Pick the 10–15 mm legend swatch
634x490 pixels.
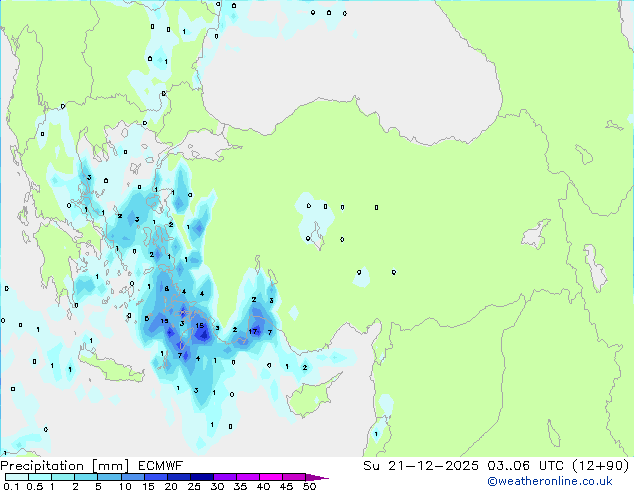[132, 477]
